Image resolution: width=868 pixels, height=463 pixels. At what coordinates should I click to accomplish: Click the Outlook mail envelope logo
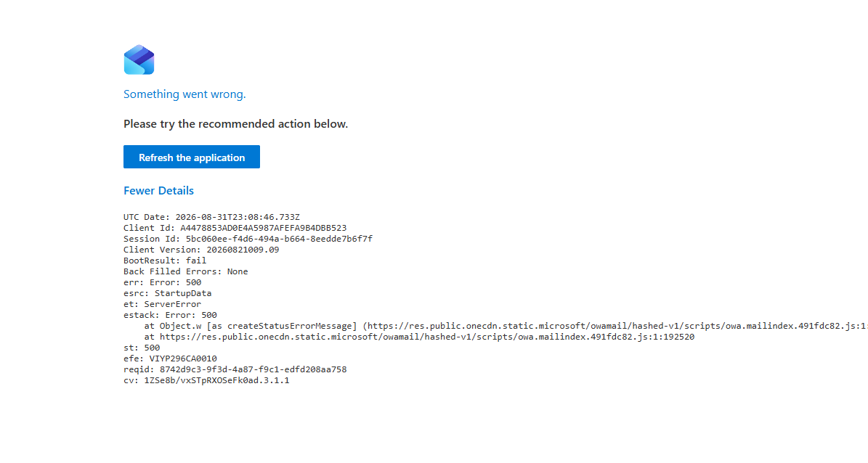pyautogui.click(x=139, y=60)
